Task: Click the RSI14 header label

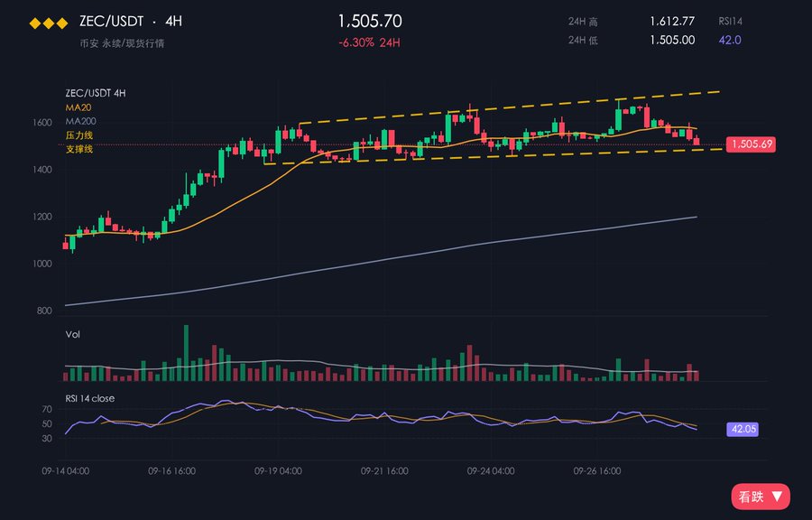Action: [x=730, y=22]
